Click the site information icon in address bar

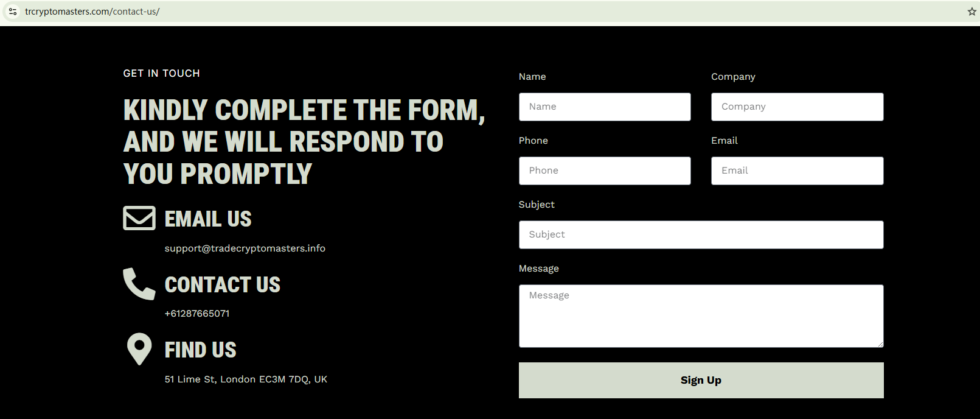pyautogui.click(x=13, y=12)
